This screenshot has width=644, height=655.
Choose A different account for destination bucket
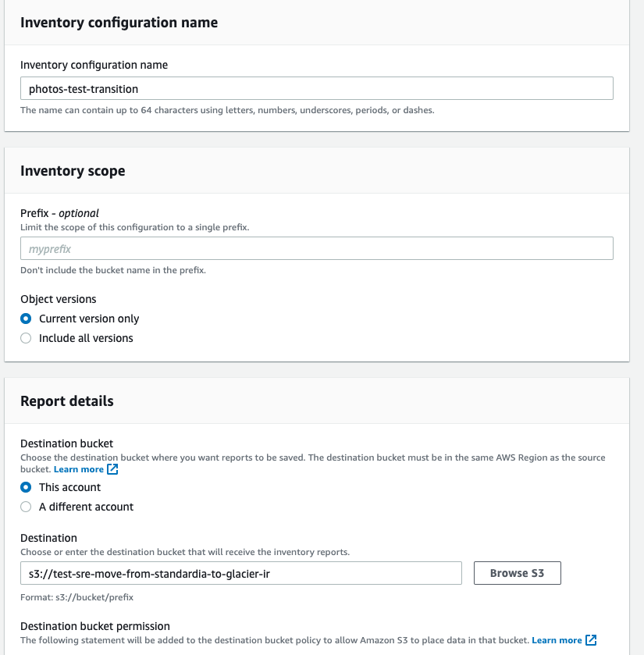[x=26, y=507]
